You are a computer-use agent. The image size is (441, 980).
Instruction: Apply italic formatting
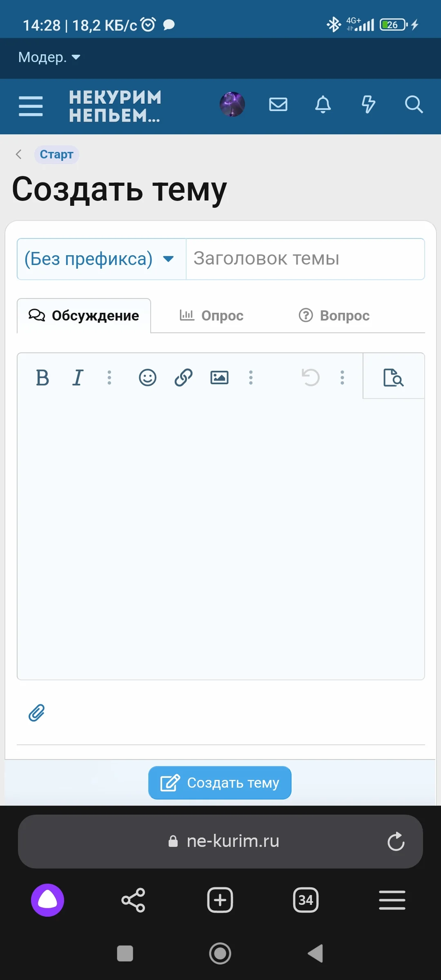78,378
